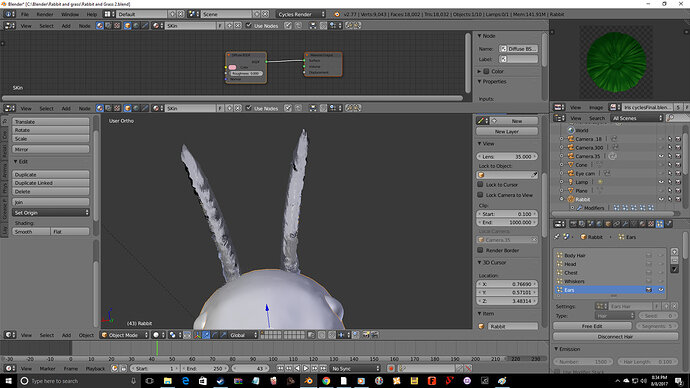Click the add particle slot plus button

675,252
